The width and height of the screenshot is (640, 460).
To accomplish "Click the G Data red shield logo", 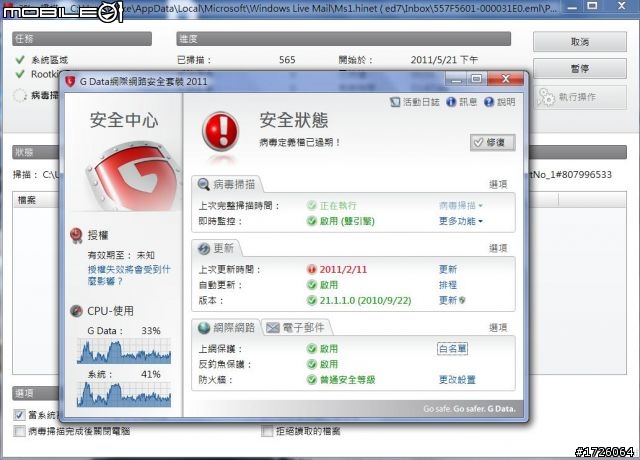I will pyautogui.click(x=133, y=176).
